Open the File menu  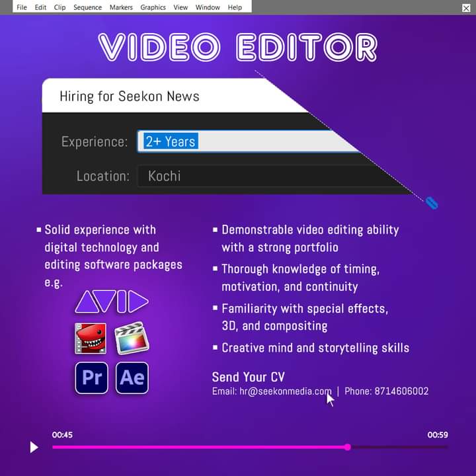click(22, 7)
